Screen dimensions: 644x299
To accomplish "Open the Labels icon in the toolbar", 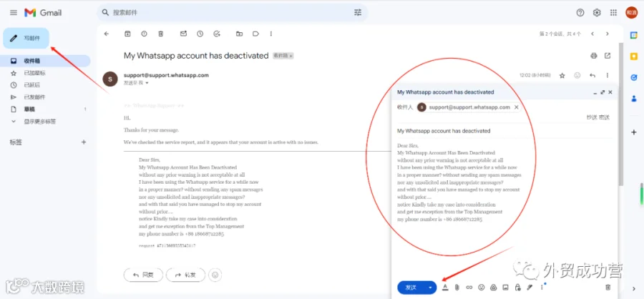I will [256, 34].
